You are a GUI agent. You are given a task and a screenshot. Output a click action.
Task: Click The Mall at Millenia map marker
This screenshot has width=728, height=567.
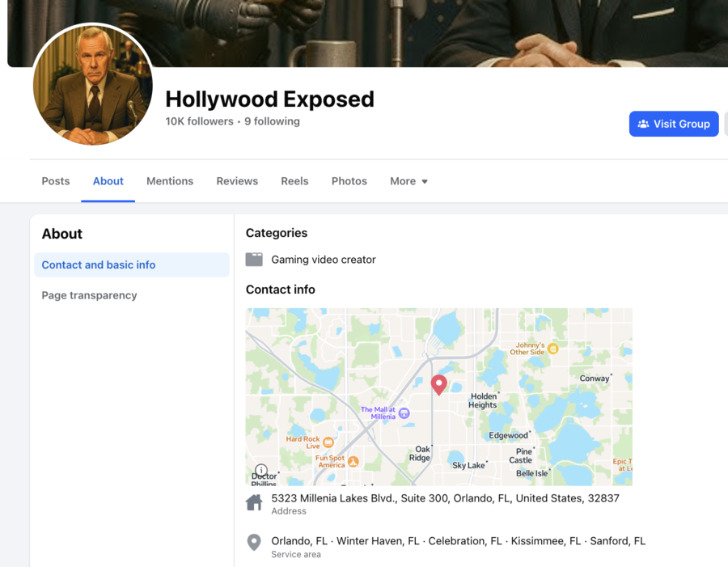(x=404, y=413)
